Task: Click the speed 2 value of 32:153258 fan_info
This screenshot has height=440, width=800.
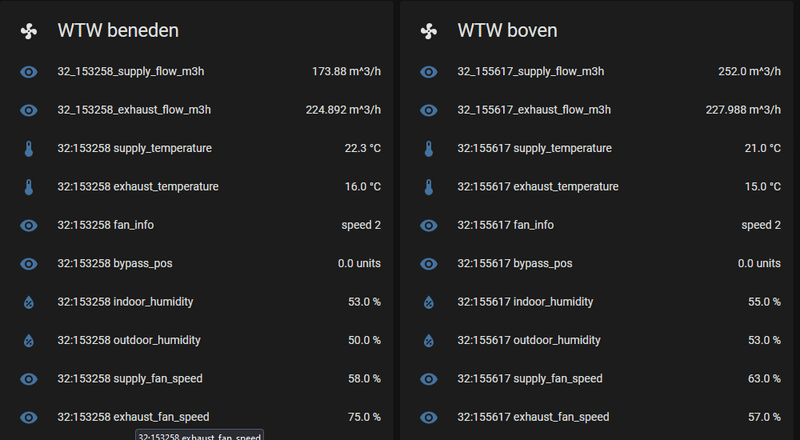Action: (x=361, y=225)
